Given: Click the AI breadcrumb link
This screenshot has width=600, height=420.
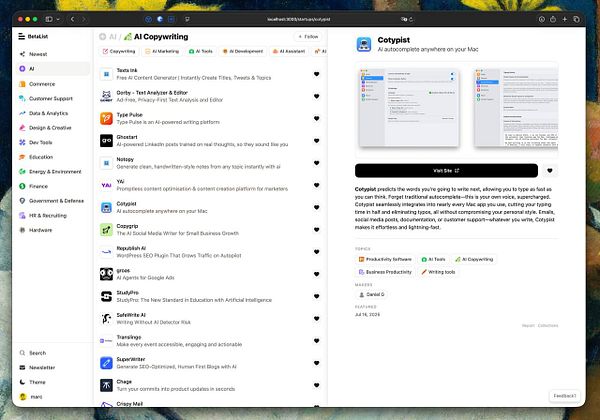Looking at the screenshot, I should pos(113,37).
